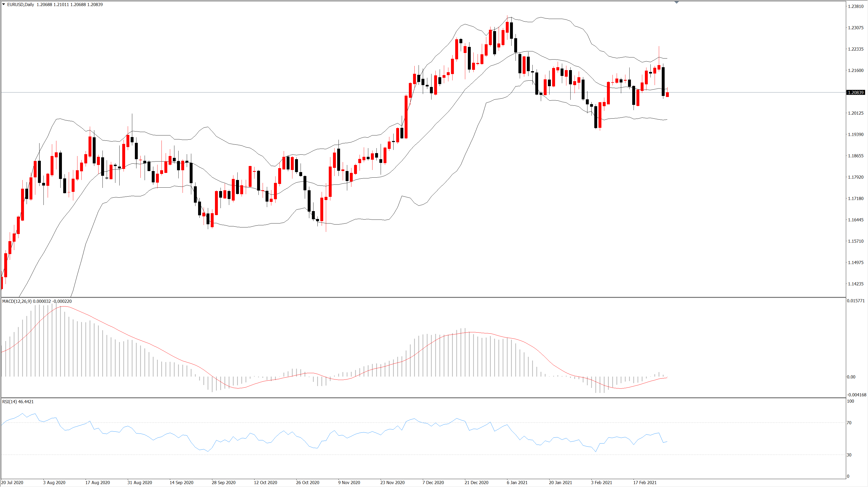Click the 1.14235 price scale label
This screenshot has height=487, width=868.
[x=856, y=284]
